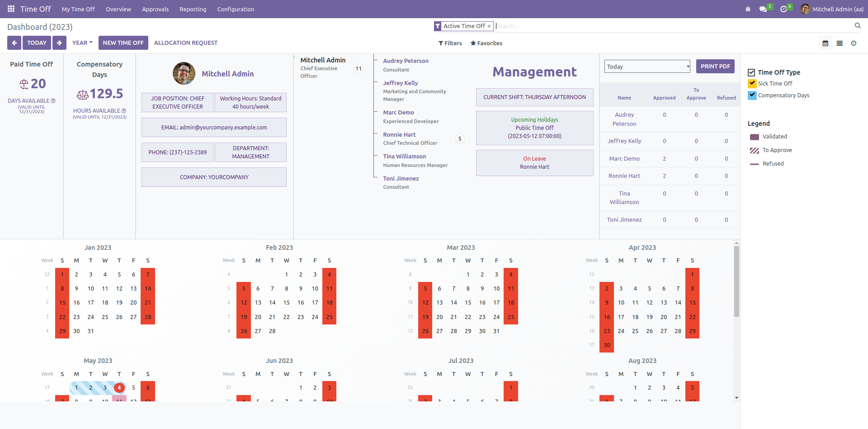Select May 4 highlighted in the calendar

[x=119, y=388]
